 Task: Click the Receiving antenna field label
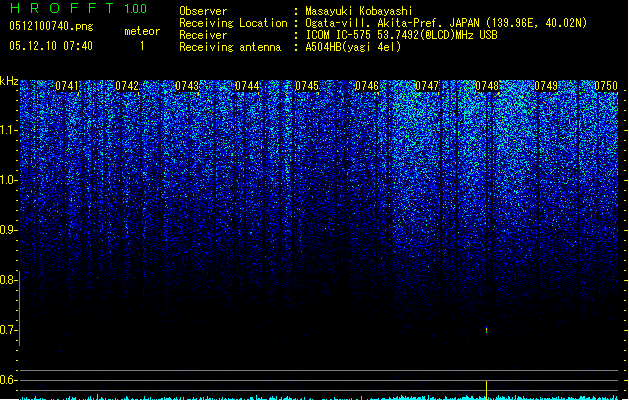point(230,47)
